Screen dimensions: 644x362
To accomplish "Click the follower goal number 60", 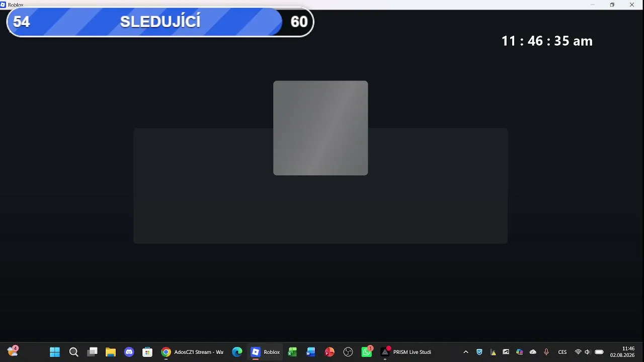I will (x=299, y=22).
